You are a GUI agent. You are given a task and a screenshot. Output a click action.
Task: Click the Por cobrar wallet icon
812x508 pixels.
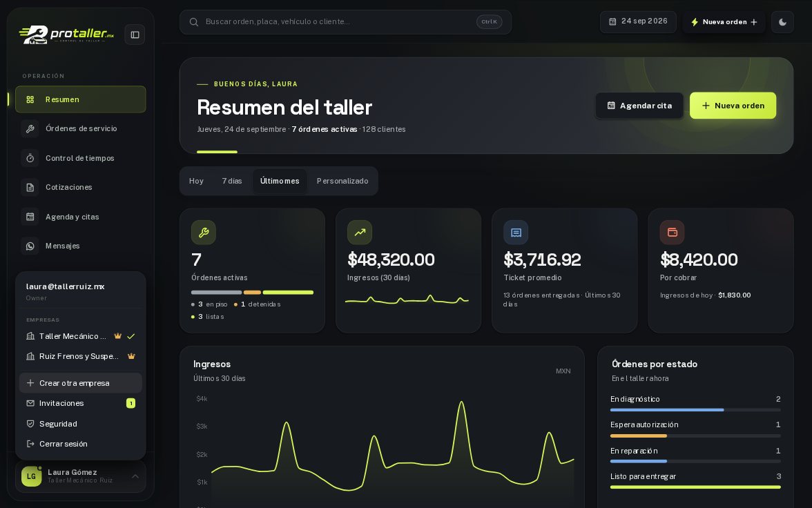[673, 233]
